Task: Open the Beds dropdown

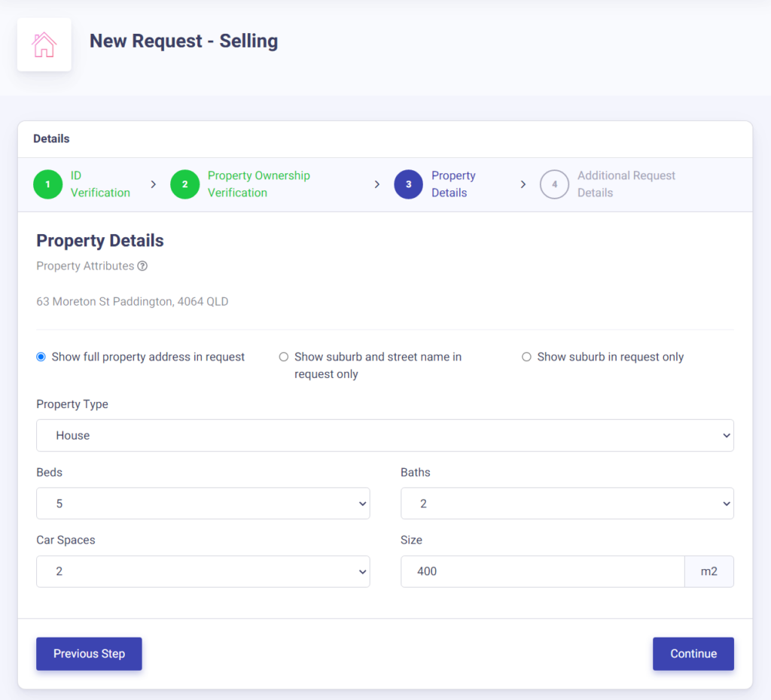Action: coord(203,504)
